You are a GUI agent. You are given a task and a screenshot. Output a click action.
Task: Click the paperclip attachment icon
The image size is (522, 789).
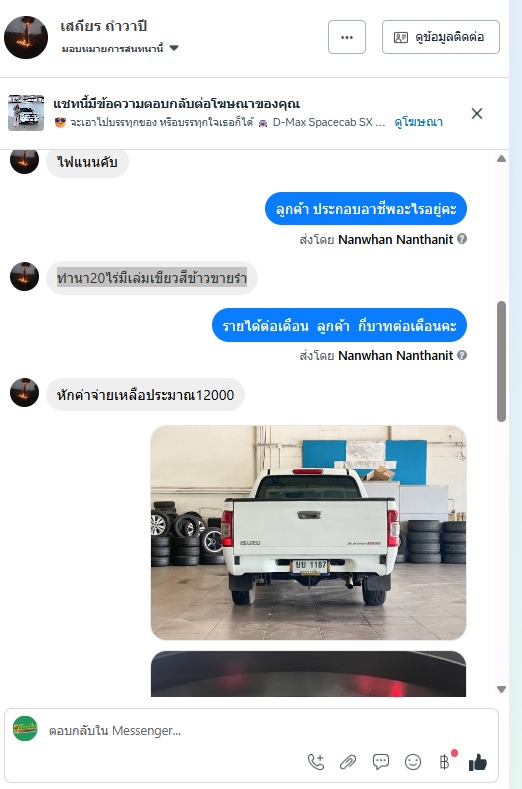click(x=348, y=762)
